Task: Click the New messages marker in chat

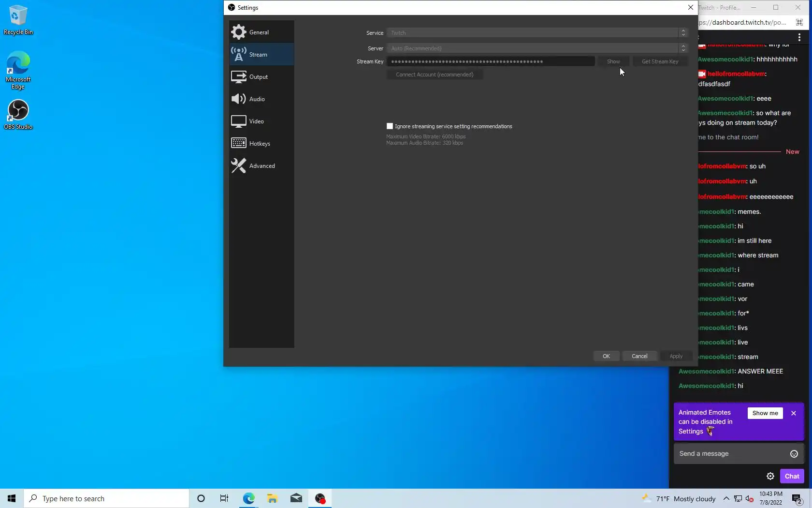Action: click(792, 152)
